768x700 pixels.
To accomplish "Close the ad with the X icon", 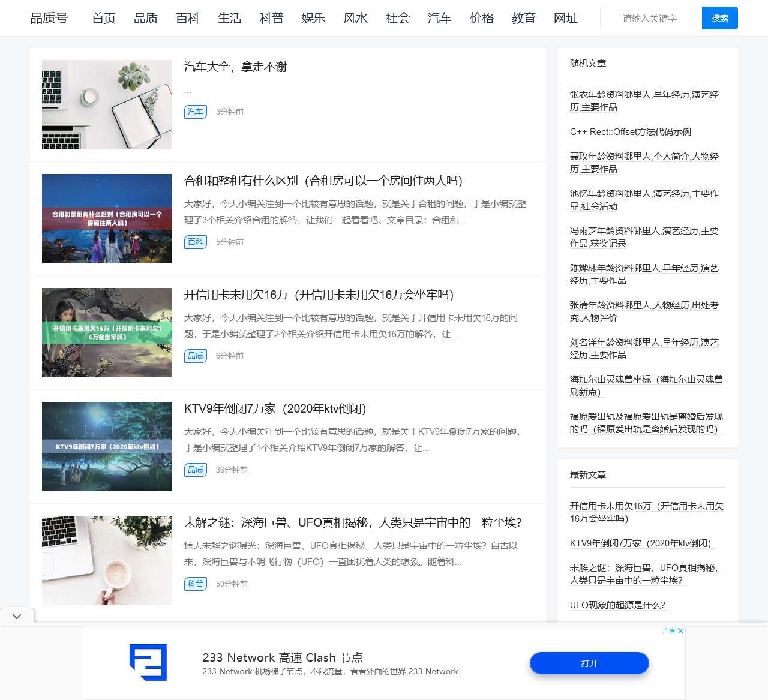I will pyautogui.click(x=680, y=631).
